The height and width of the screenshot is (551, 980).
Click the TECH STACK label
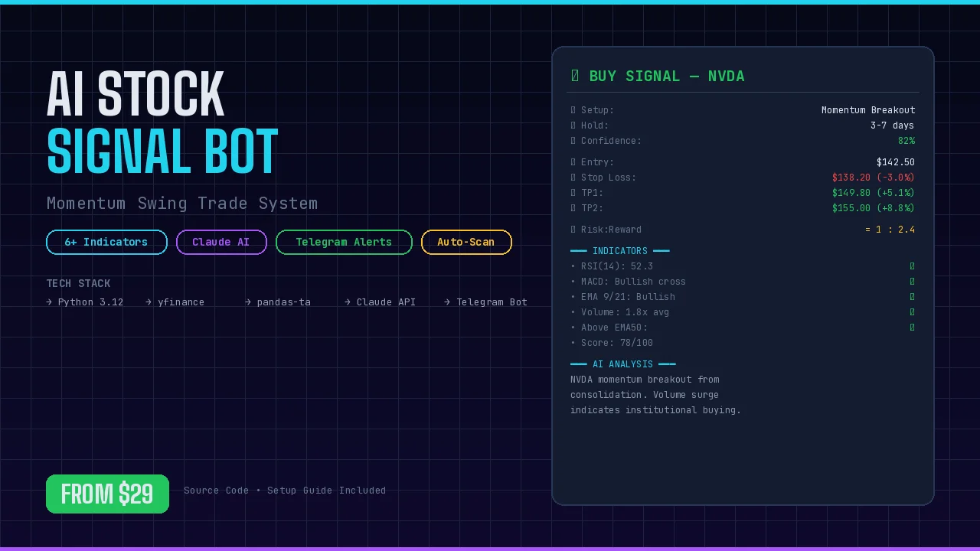[x=78, y=283]
